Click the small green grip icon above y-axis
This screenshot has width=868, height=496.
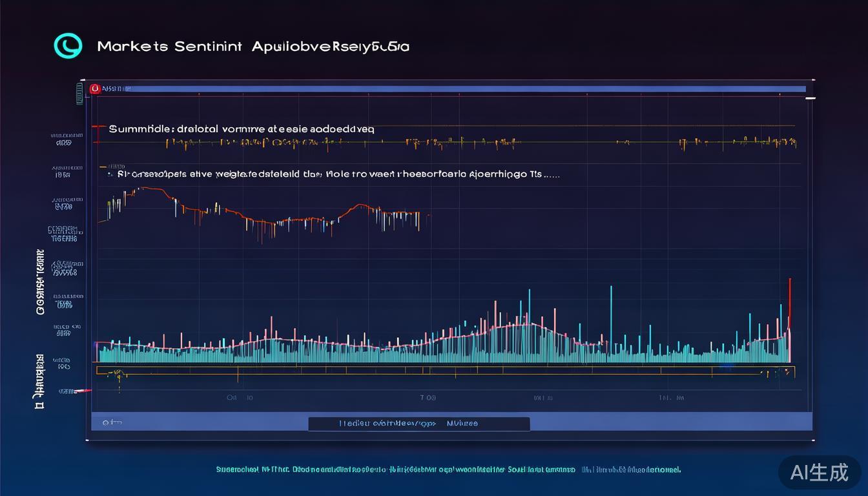tap(80, 95)
